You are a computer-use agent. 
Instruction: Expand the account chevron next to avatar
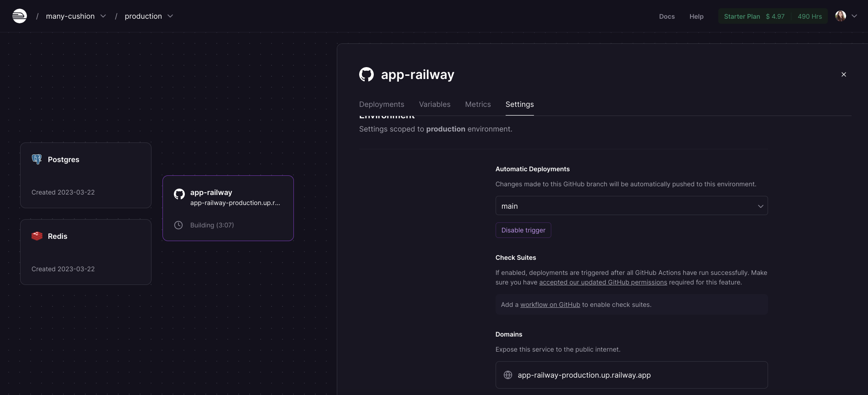854,16
